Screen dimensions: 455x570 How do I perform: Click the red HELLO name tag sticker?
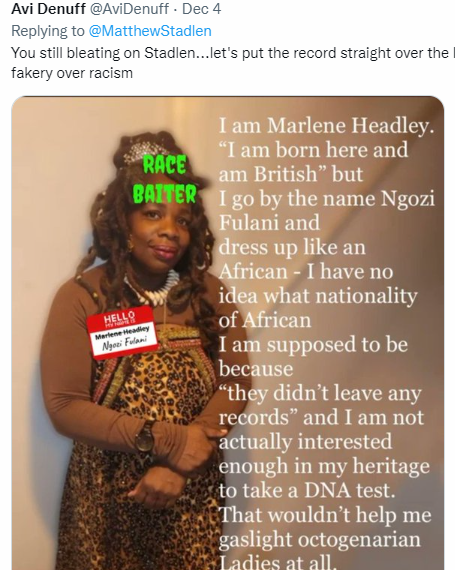[x=122, y=332]
